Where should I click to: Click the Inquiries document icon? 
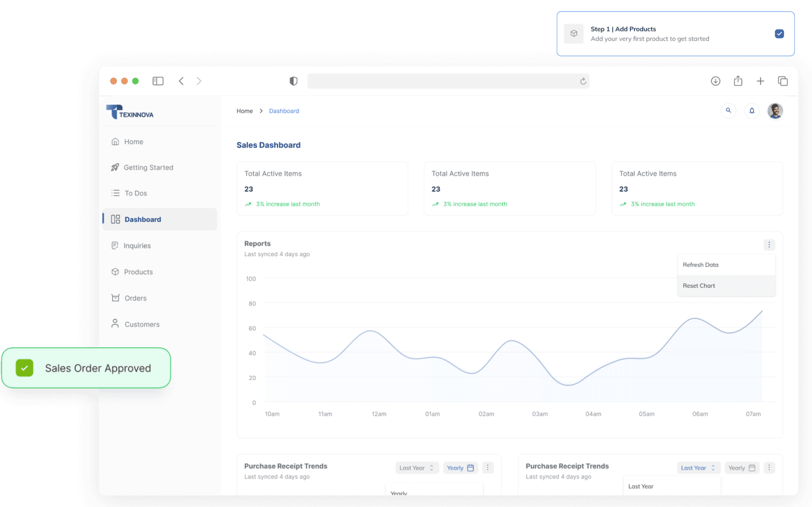click(115, 245)
